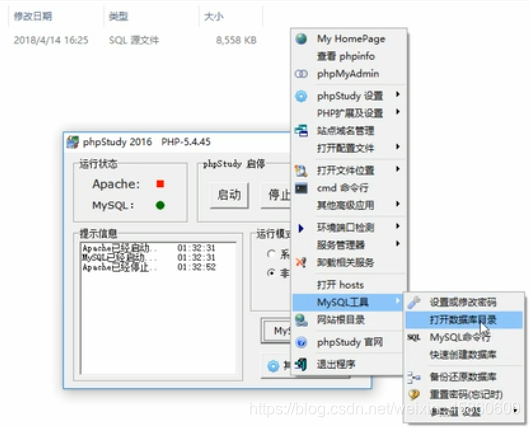Click the blue arrow icon beside 环境端口检测
This screenshot has height=427, width=530.
click(x=301, y=228)
